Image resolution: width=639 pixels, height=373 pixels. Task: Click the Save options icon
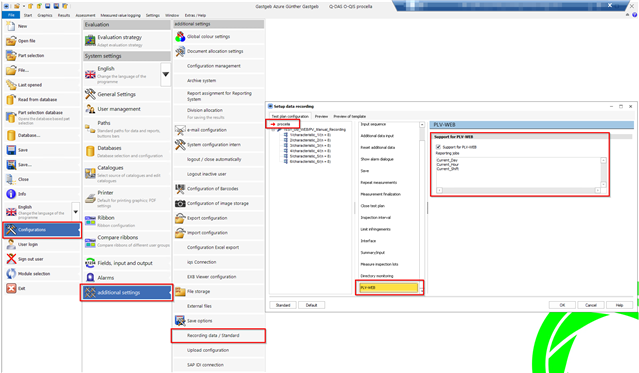point(180,321)
